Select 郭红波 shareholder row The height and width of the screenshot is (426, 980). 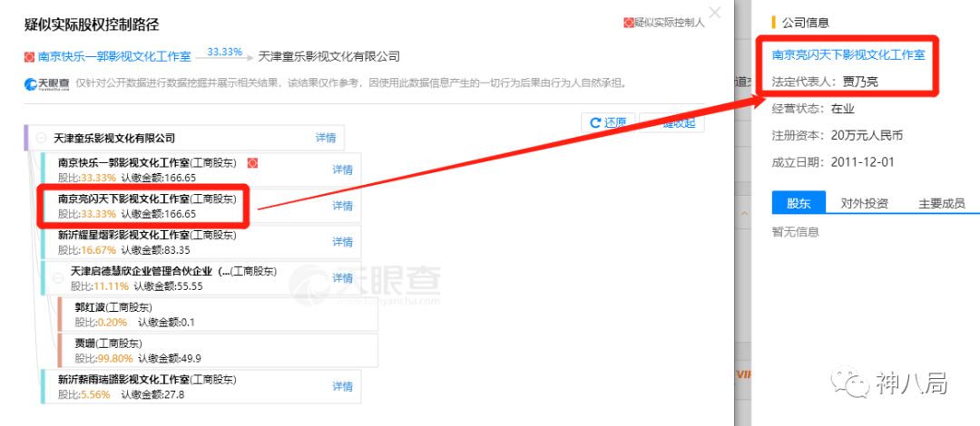(218, 315)
